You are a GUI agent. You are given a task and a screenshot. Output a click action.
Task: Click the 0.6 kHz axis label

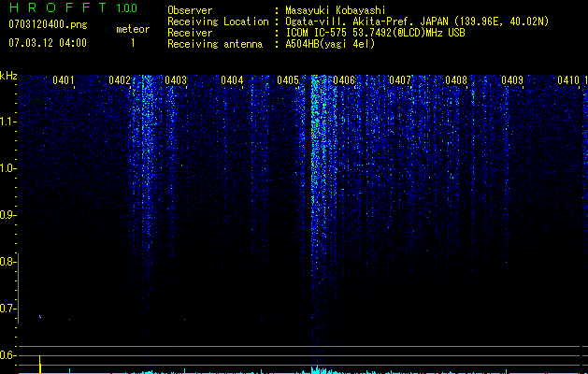[7, 355]
